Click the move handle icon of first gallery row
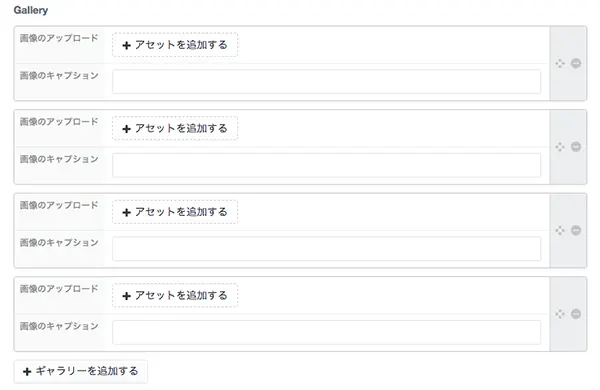600x390 pixels. 560,63
